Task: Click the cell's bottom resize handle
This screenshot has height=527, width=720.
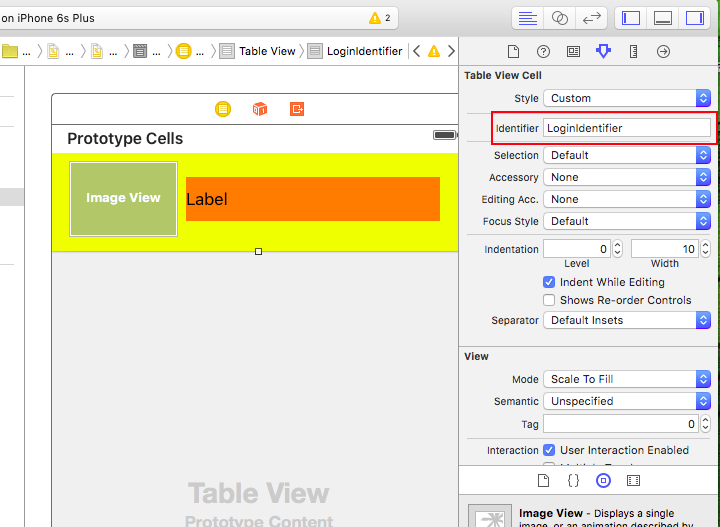Action: (259, 252)
